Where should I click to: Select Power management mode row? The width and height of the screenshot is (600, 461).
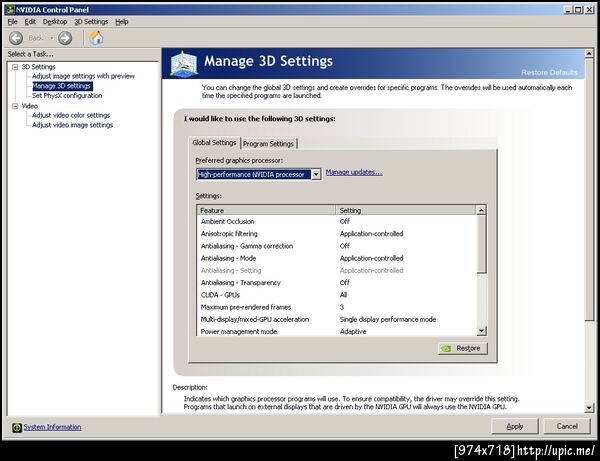coord(337,331)
